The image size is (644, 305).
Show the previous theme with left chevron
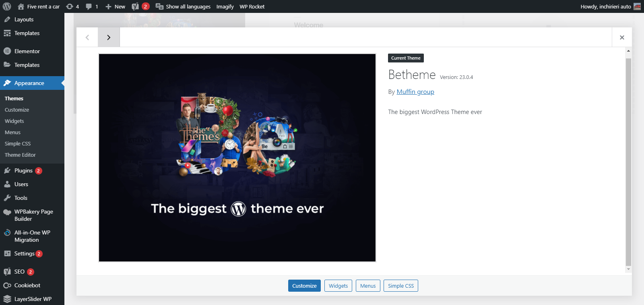[x=87, y=37]
